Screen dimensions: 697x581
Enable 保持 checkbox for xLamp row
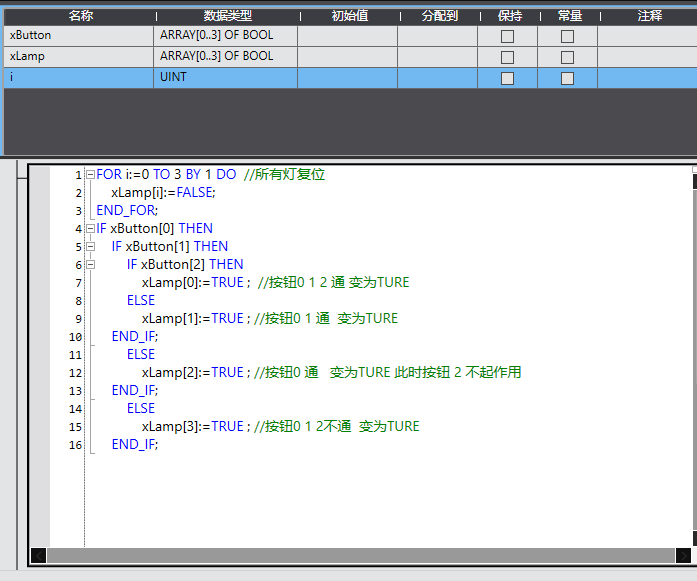[507, 57]
